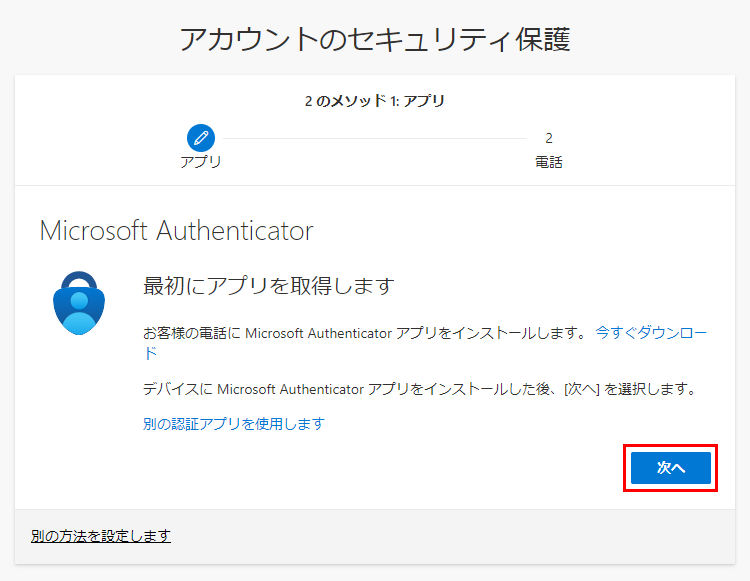Select the step 2 number indicator
Viewport: 750px width, 581px height.
[548, 138]
